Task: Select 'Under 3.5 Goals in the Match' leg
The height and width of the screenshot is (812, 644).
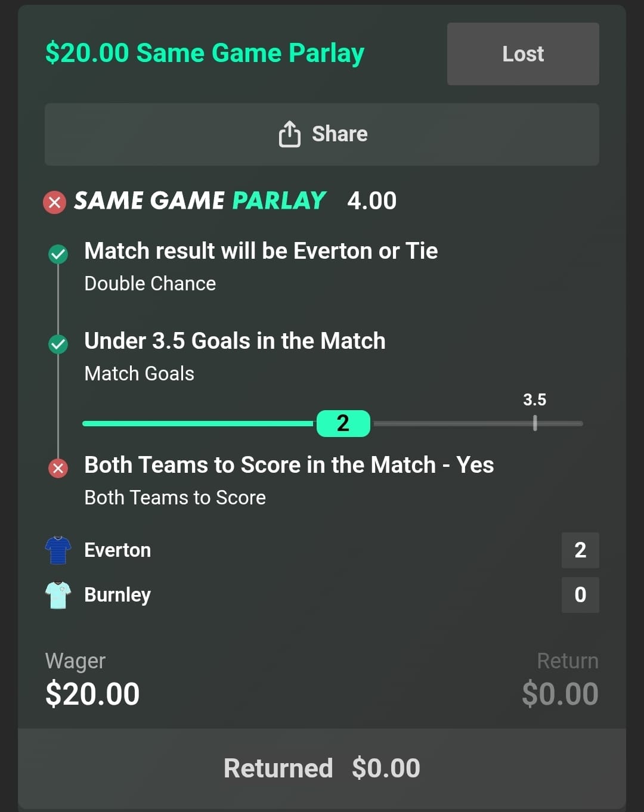Action: pyautogui.click(x=235, y=341)
